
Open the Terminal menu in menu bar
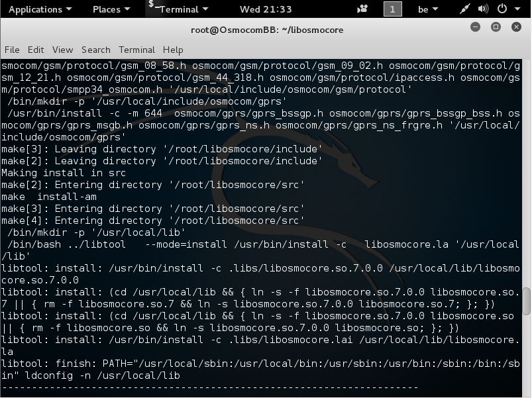click(136, 50)
